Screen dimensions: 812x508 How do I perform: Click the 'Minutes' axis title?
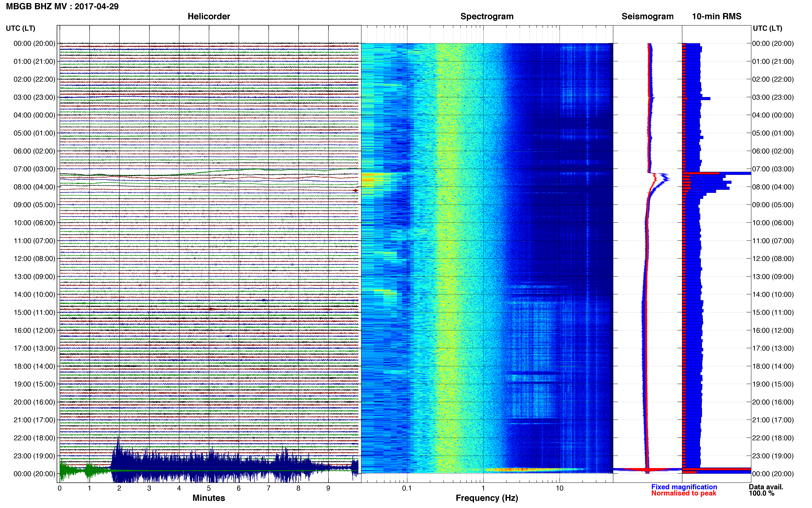[x=209, y=498]
